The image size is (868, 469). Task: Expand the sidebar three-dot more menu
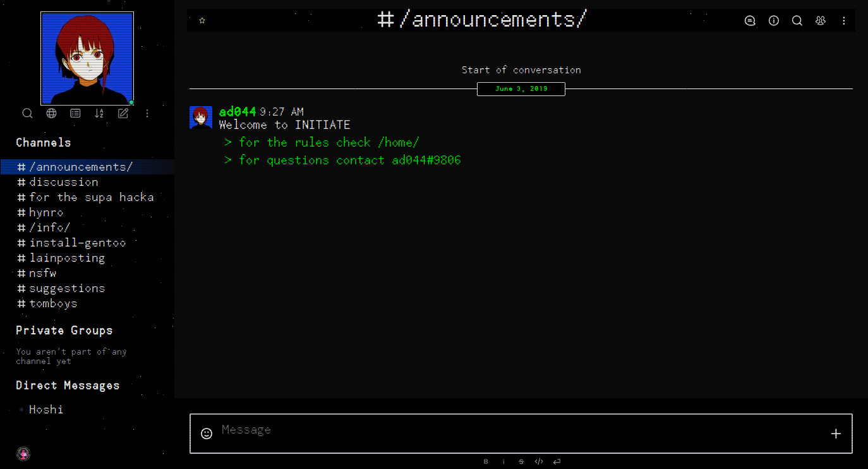(x=147, y=114)
